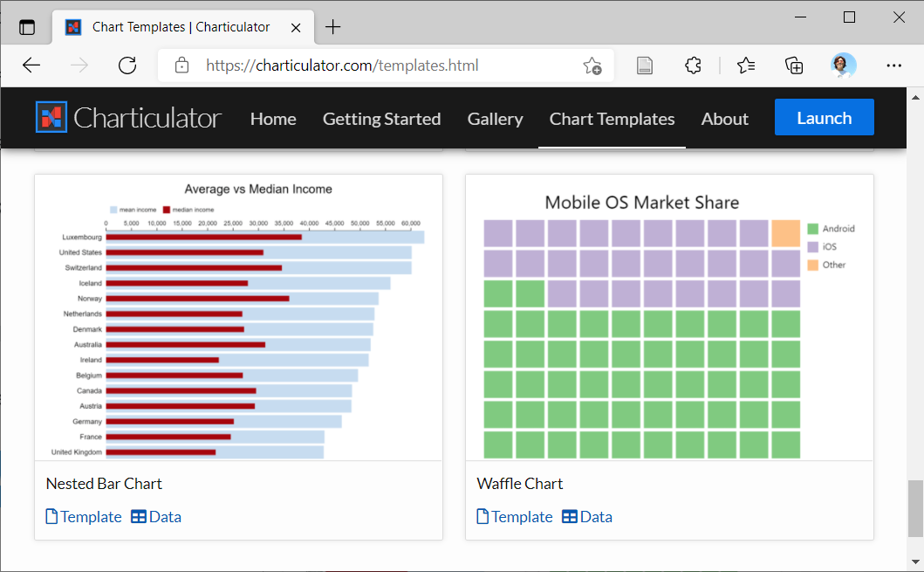Open browser extensions puzzle icon

click(x=693, y=65)
